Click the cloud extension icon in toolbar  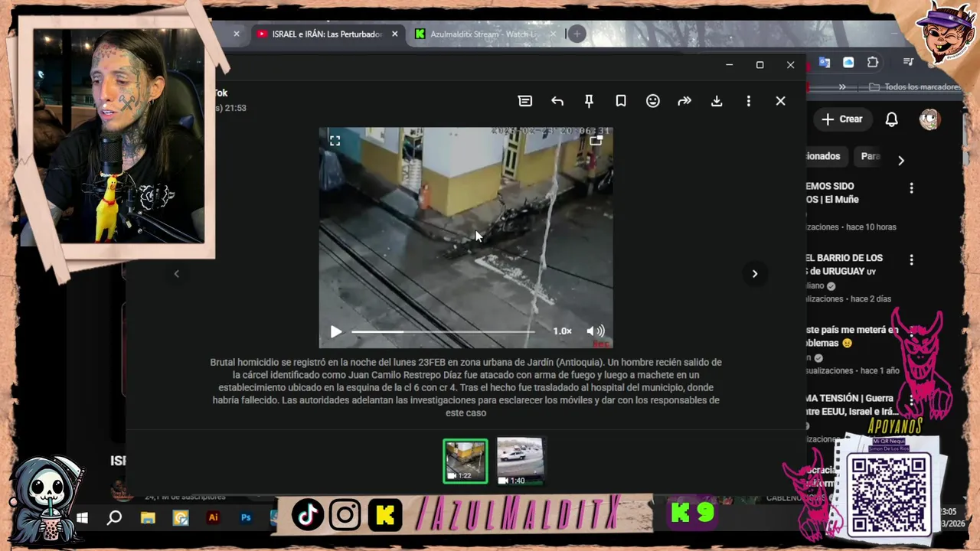848,63
